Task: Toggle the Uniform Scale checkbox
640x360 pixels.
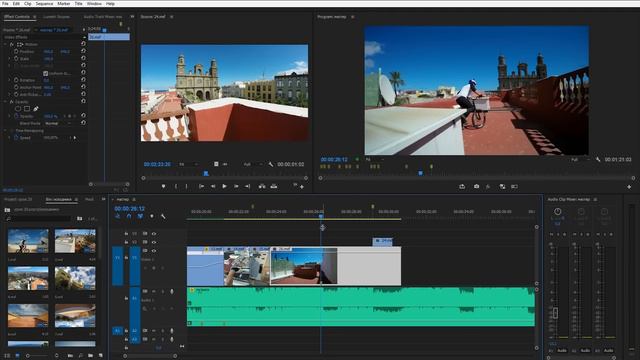Action: [46, 73]
